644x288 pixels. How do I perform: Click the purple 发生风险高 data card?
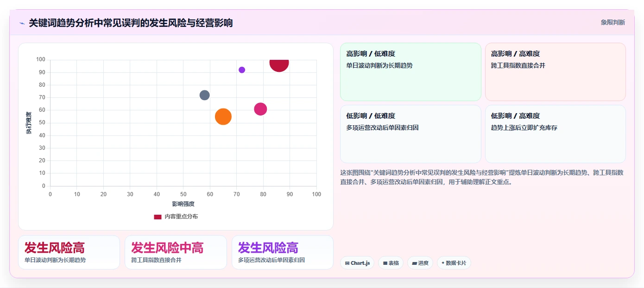coord(283,252)
